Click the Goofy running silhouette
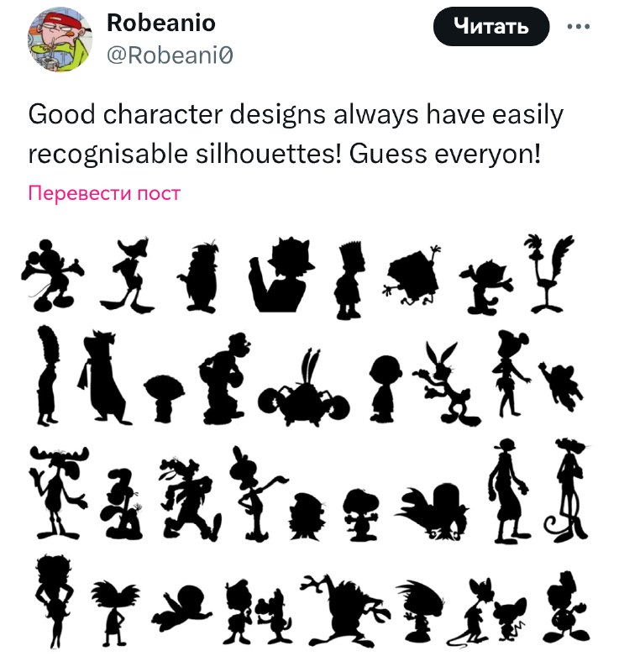619x672 pixels. 190,498
